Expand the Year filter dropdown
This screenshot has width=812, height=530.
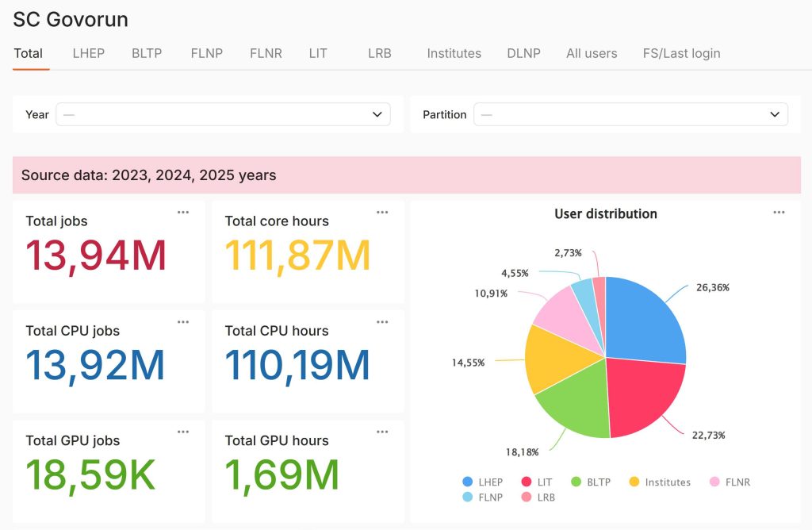click(223, 114)
